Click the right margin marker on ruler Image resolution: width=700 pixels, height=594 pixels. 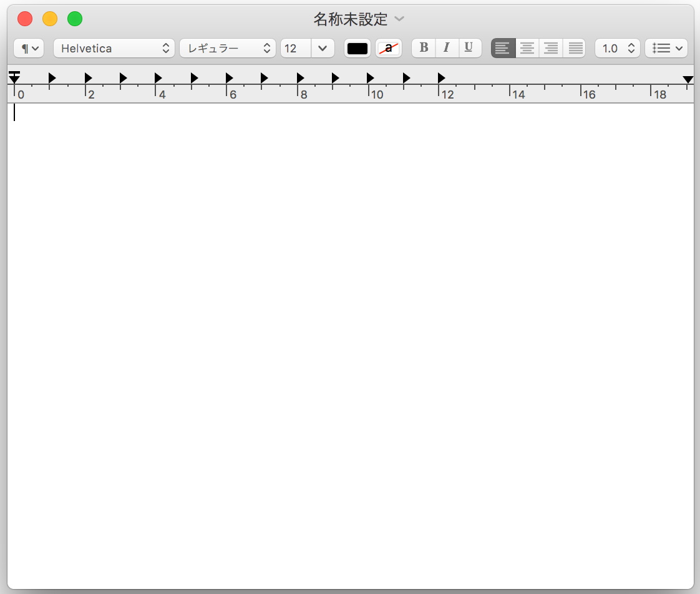pos(688,79)
